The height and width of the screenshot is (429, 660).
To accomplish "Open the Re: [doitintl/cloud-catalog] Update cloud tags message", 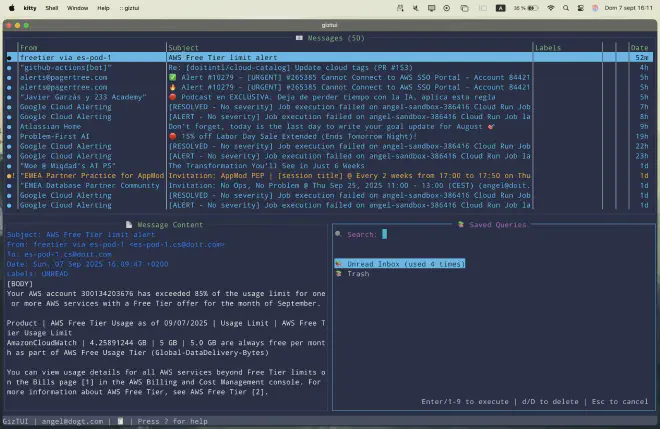I will point(330,68).
